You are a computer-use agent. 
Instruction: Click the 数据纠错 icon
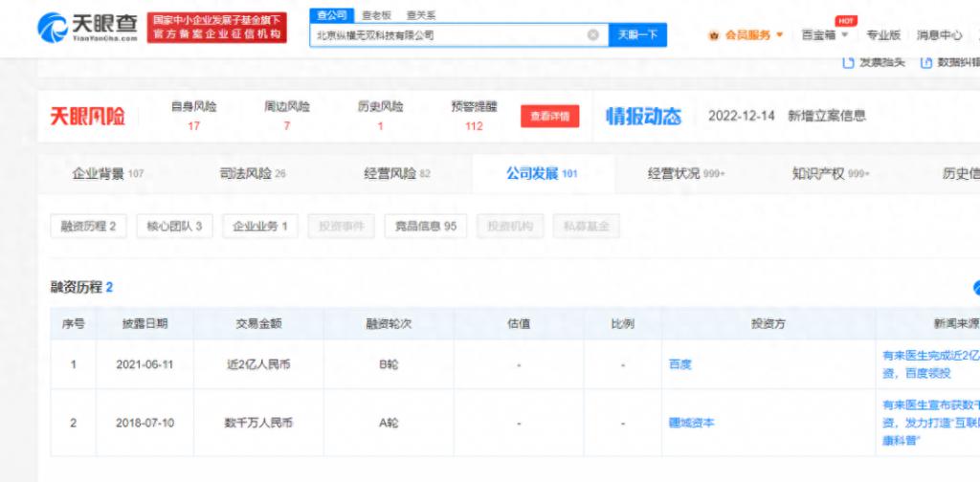[926, 62]
